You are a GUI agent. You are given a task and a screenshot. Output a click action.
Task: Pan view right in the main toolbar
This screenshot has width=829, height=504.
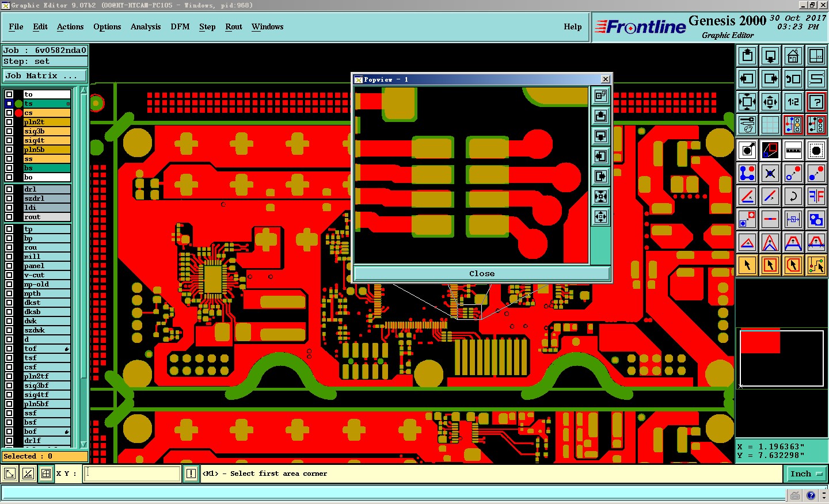point(770,79)
